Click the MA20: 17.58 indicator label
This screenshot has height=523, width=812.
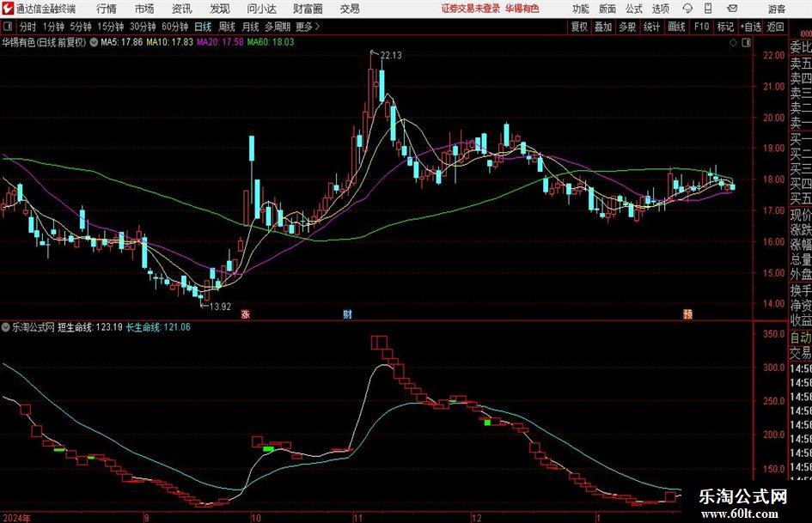(220, 42)
